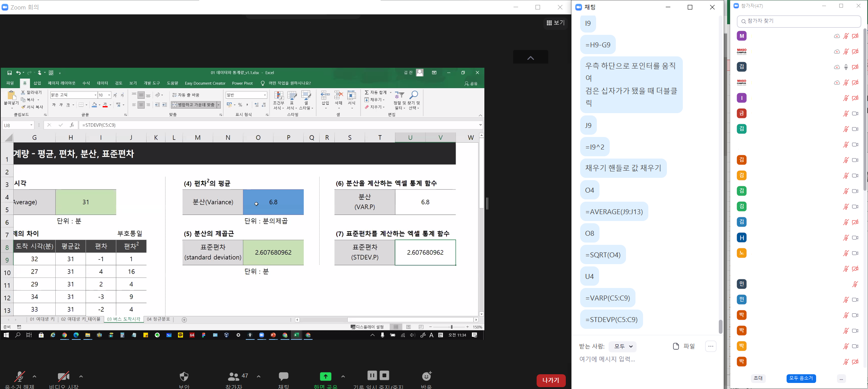Click the 모두 음소거 mute all button
The height and width of the screenshot is (389, 868).
click(x=801, y=378)
